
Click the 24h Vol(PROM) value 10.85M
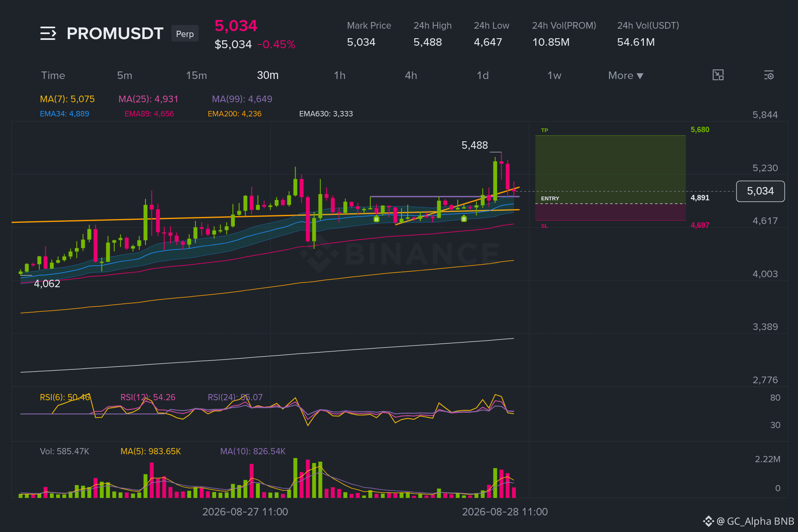tap(551, 42)
